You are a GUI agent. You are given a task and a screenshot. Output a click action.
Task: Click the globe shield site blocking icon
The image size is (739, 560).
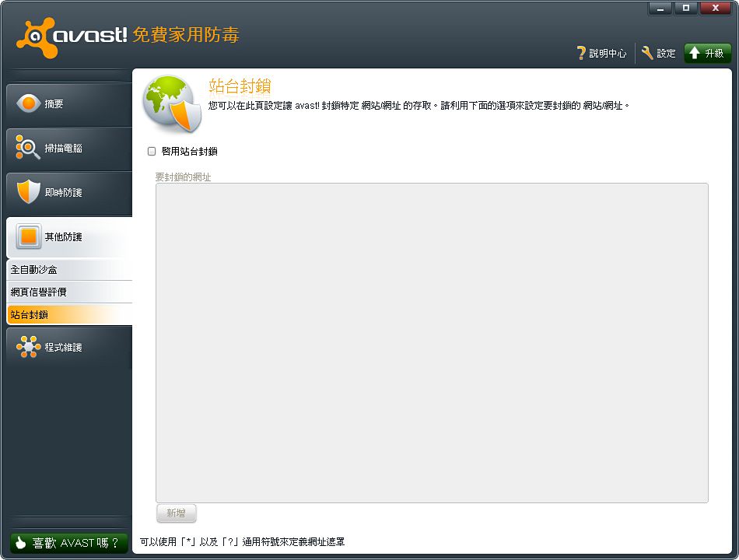point(173,104)
